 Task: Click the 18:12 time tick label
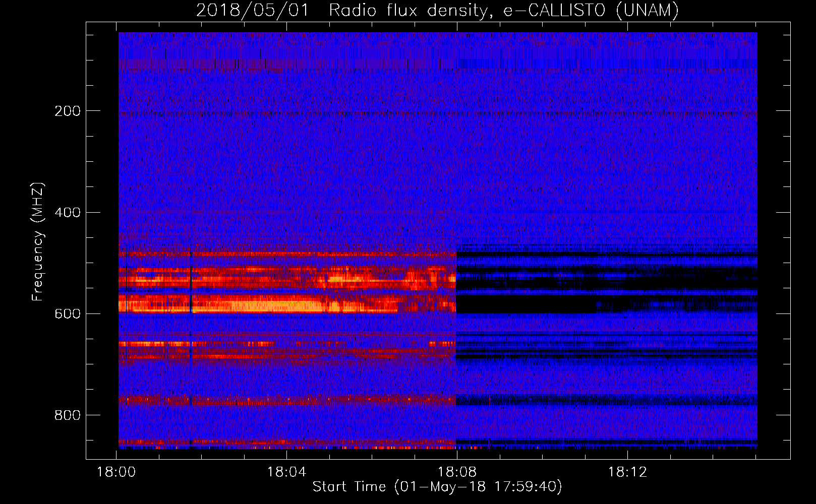click(627, 472)
